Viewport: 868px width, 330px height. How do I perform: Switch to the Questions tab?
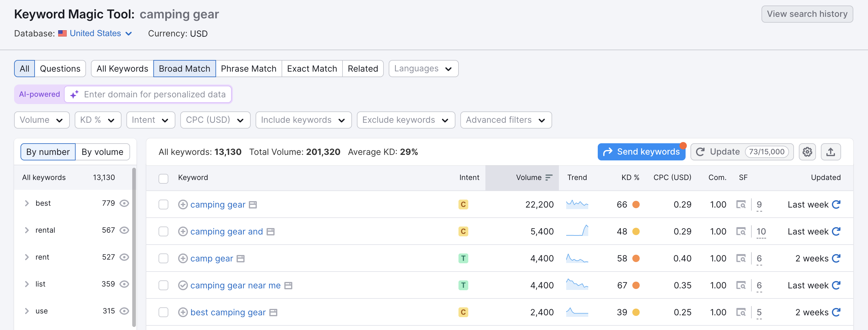(60, 69)
